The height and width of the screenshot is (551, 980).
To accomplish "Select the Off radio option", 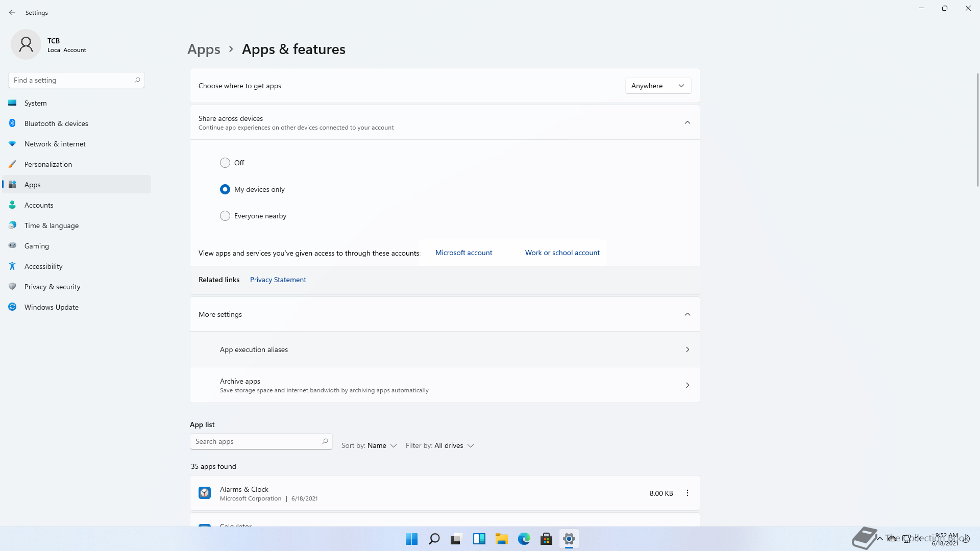I will 225,163.
